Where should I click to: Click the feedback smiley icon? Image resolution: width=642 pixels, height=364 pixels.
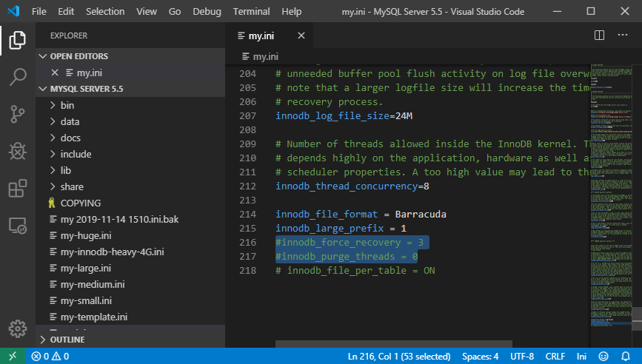[x=603, y=356]
